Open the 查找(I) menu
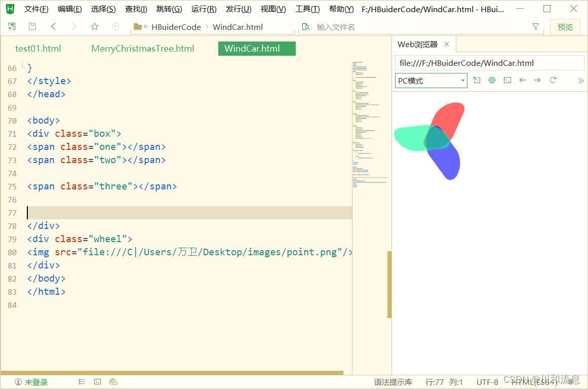 pyautogui.click(x=136, y=9)
